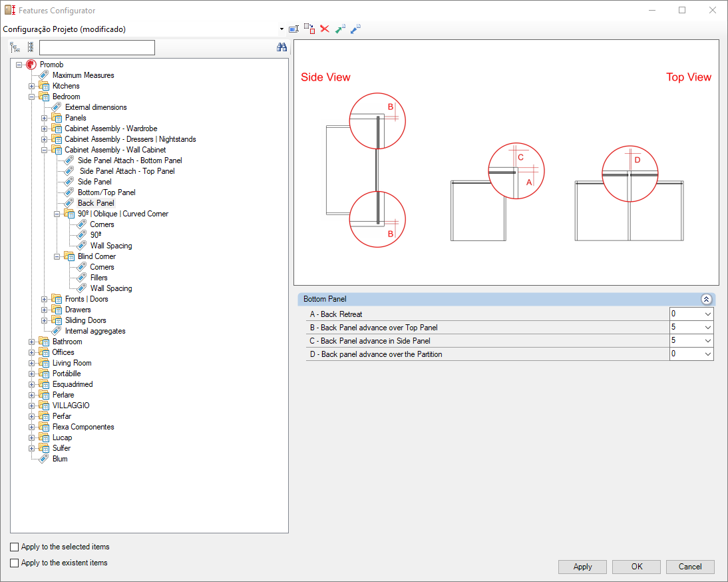The height and width of the screenshot is (582, 728).
Task: Collapse the Blind Corner tree node
Action: click(57, 256)
